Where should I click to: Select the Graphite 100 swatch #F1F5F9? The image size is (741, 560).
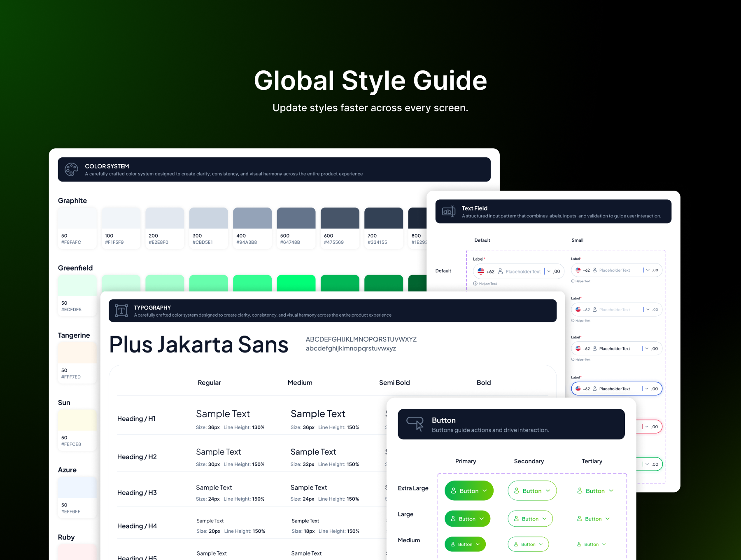121,228
